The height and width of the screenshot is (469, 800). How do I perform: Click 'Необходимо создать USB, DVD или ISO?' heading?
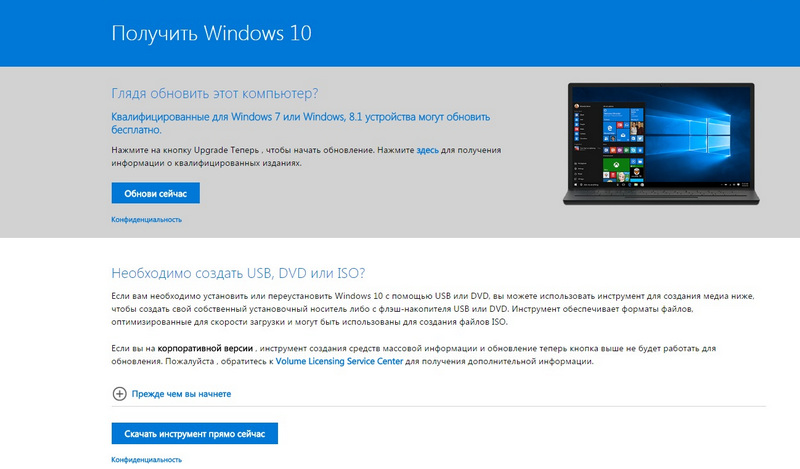pyautogui.click(x=238, y=272)
